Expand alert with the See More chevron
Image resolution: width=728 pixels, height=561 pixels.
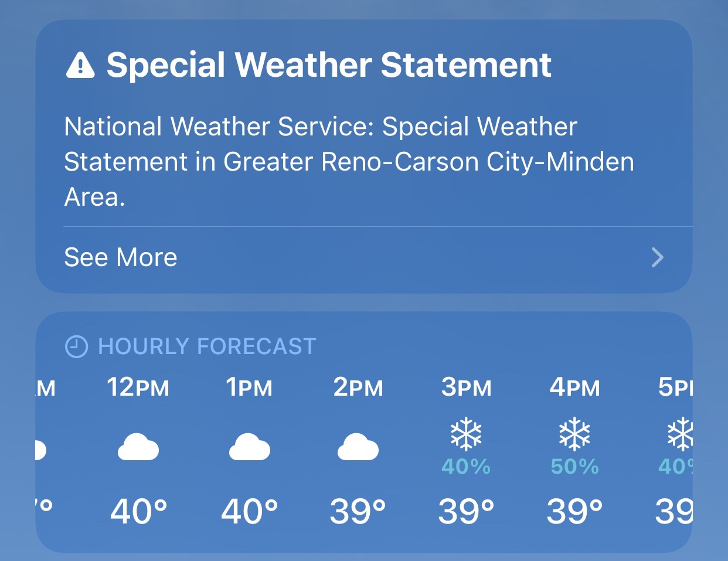658,257
